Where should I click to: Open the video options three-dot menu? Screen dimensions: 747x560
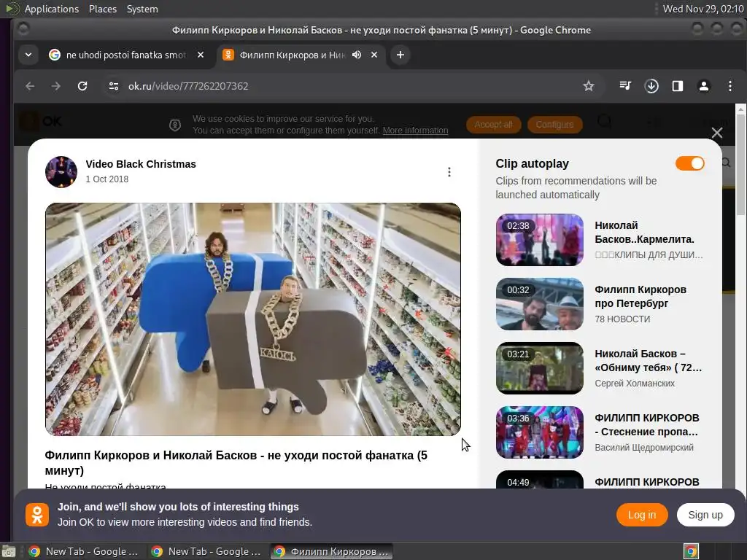pos(449,172)
